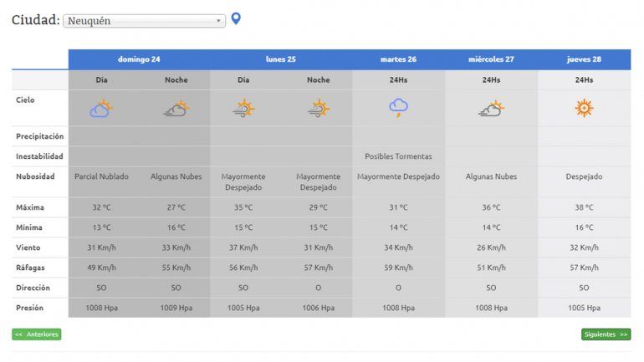Select the martes 26 column header

[398, 59]
